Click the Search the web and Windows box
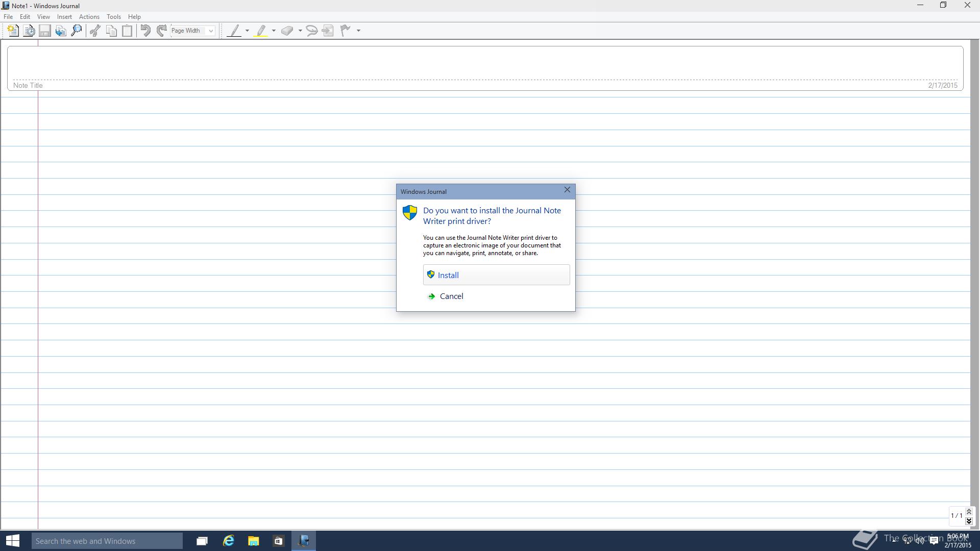The width and height of the screenshot is (980, 551). (x=107, y=541)
